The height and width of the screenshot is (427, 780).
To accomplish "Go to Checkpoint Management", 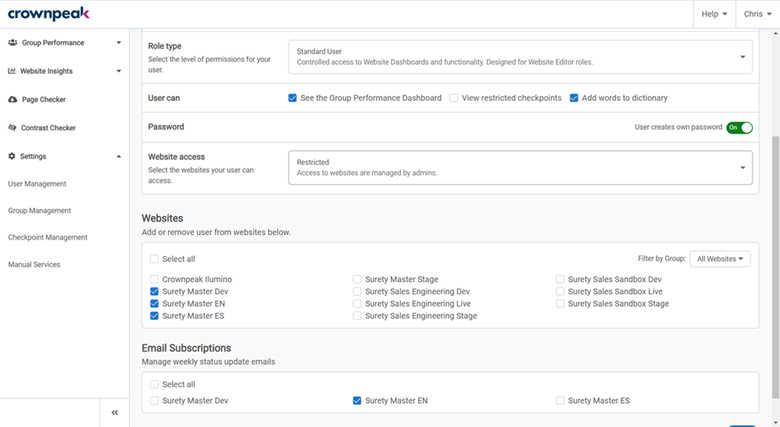I will 48,237.
